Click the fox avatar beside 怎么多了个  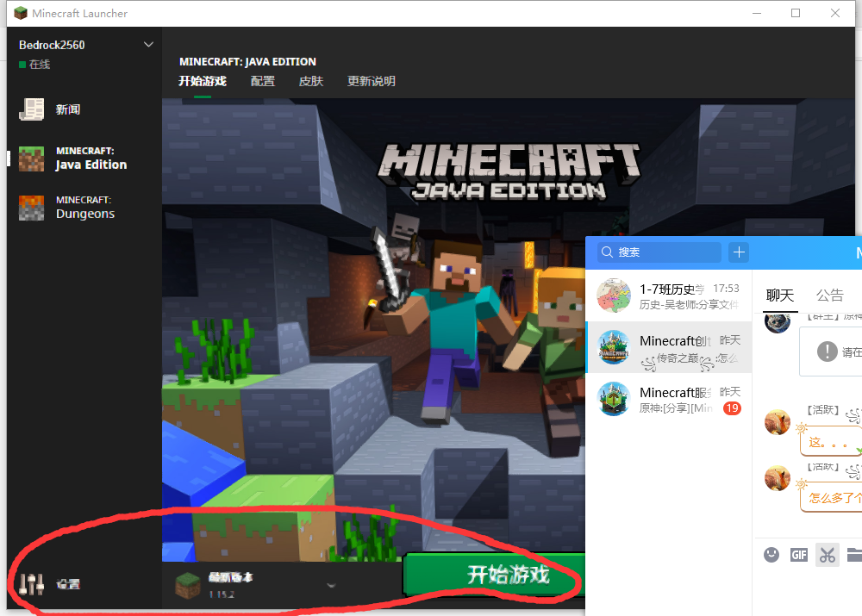(778, 478)
